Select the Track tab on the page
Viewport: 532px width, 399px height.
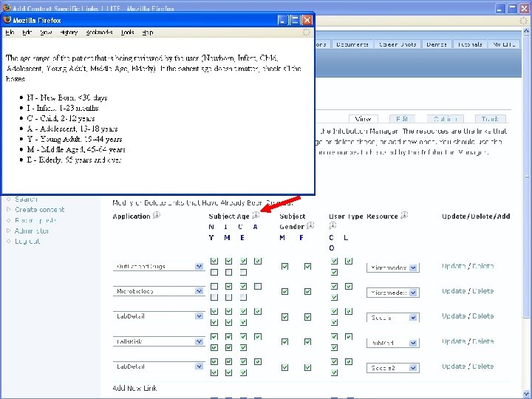pos(491,119)
